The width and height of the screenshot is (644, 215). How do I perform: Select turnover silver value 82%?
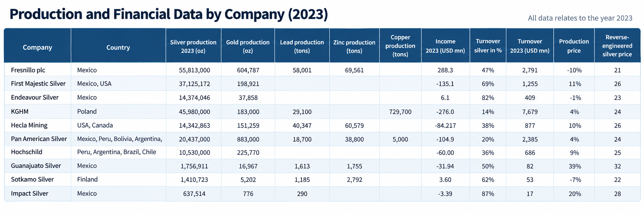488,98
